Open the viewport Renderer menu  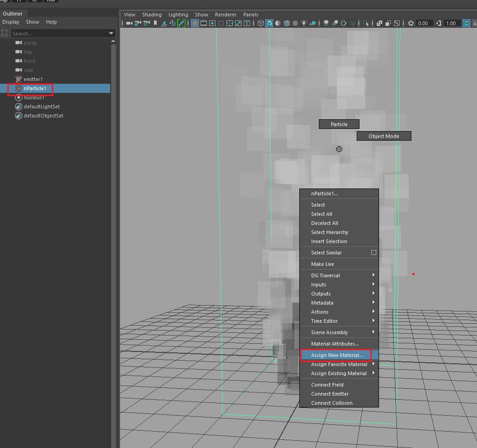(x=226, y=15)
